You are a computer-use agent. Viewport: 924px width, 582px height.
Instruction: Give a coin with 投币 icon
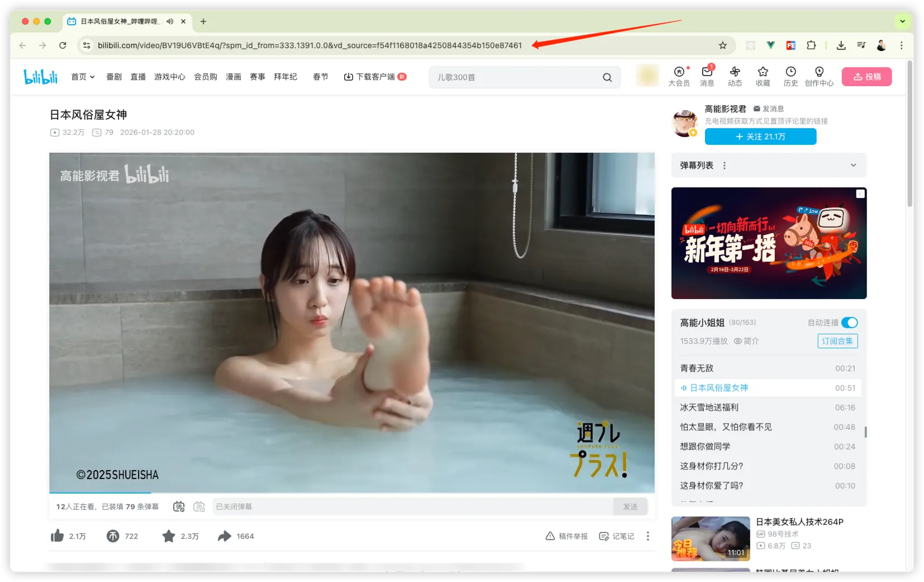coord(113,536)
